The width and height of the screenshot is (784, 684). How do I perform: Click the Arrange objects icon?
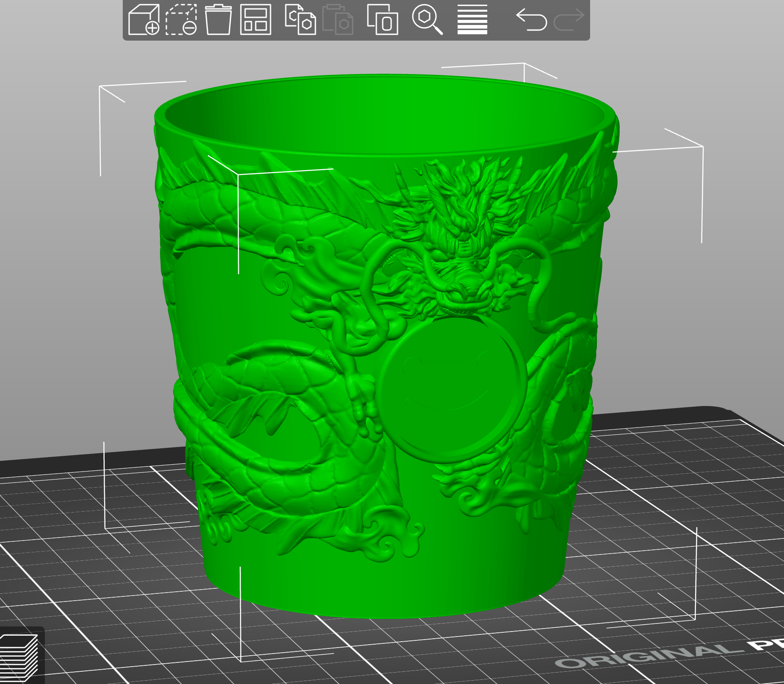point(256,19)
